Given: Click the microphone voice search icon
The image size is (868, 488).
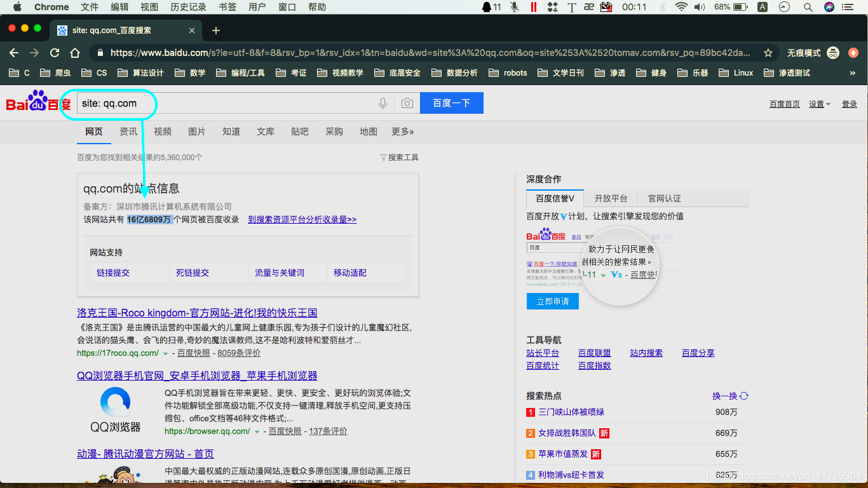Looking at the screenshot, I should pos(383,103).
